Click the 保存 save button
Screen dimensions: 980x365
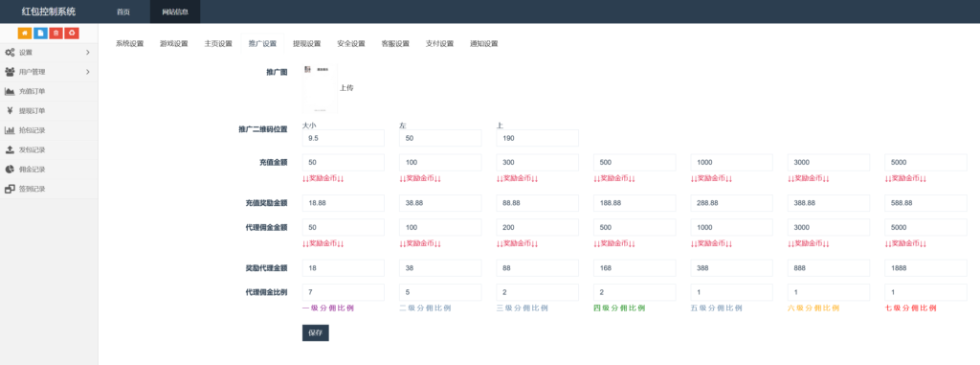click(x=316, y=333)
